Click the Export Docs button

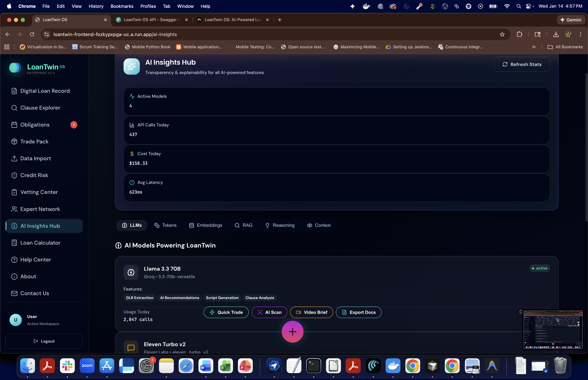pos(358,312)
